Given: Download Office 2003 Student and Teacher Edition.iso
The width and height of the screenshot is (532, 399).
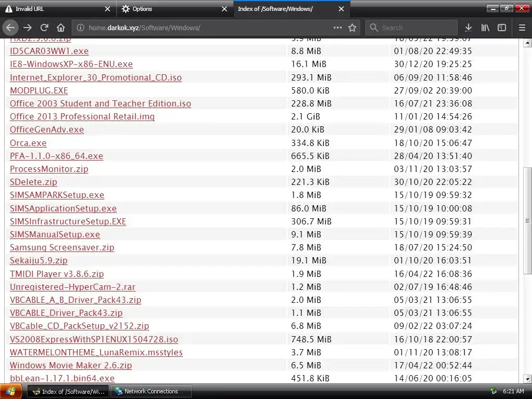Looking at the screenshot, I should (x=100, y=103).
